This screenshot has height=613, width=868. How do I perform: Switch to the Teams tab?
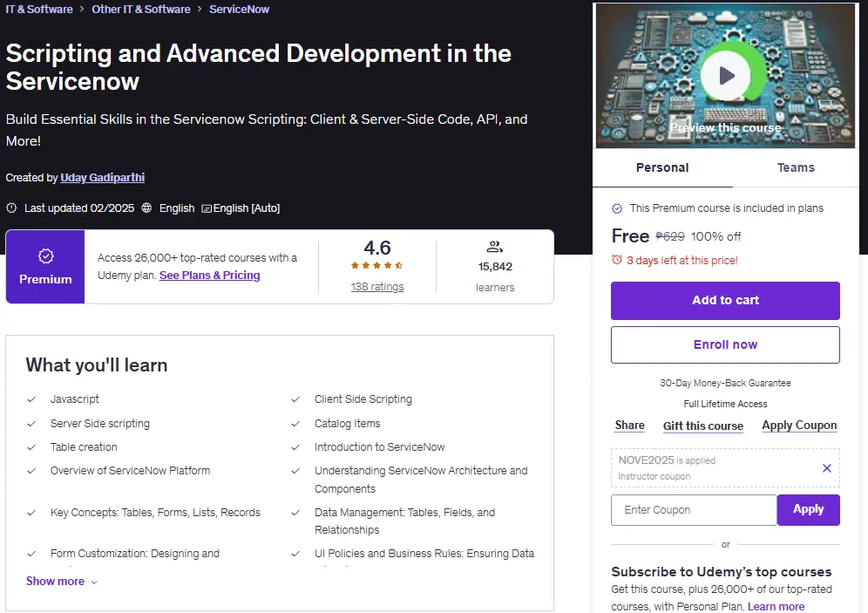coord(796,167)
